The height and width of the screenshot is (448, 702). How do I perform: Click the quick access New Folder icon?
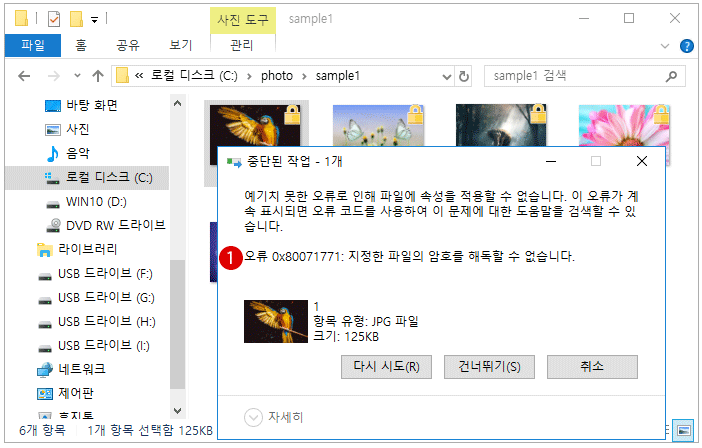click(77, 19)
